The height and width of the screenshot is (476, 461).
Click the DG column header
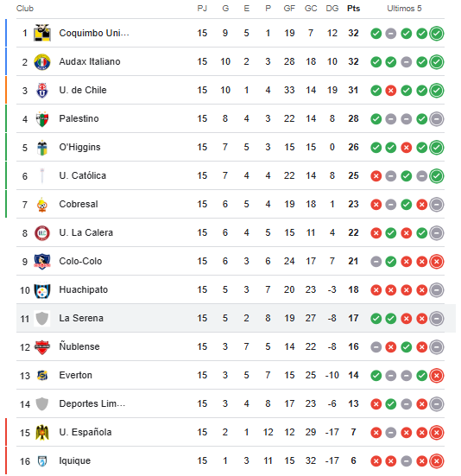pyautogui.click(x=332, y=9)
